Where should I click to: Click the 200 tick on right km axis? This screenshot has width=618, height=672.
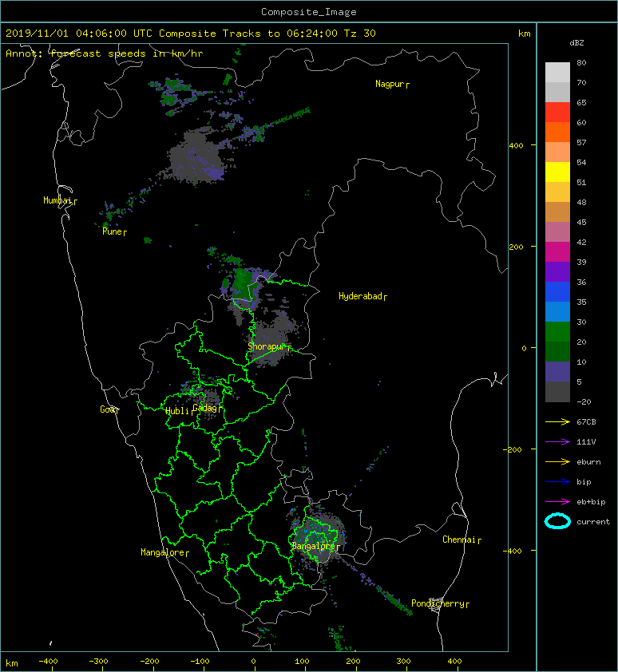click(x=516, y=247)
